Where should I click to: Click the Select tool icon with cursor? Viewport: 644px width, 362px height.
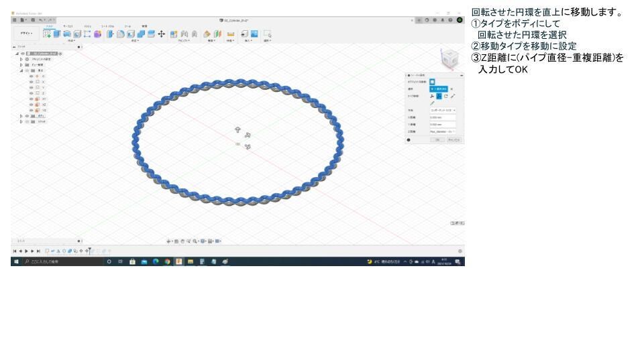pos(268,34)
